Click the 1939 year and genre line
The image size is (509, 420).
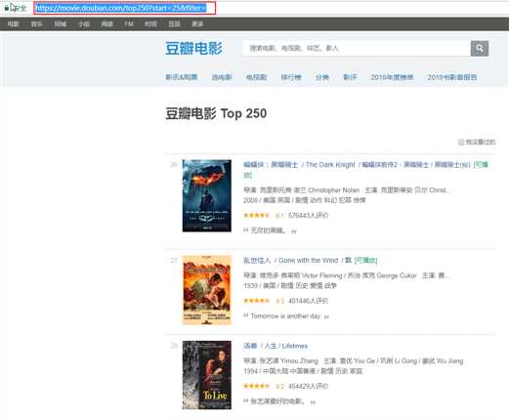290,286
